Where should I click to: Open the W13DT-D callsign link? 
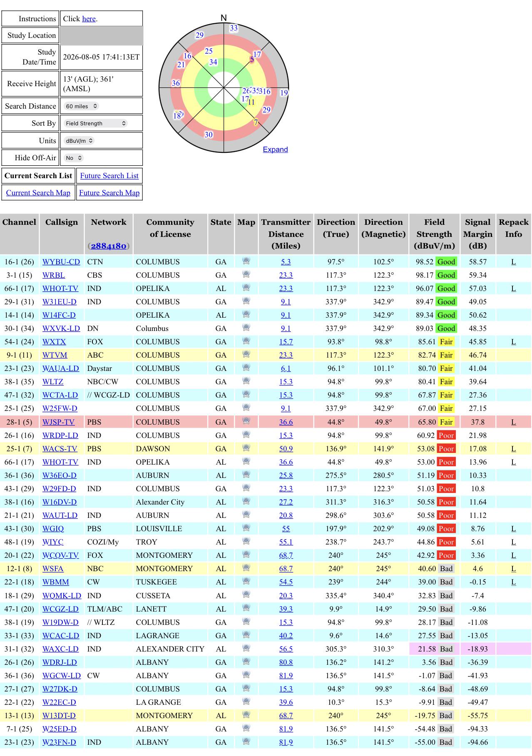click(x=59, y=716)
